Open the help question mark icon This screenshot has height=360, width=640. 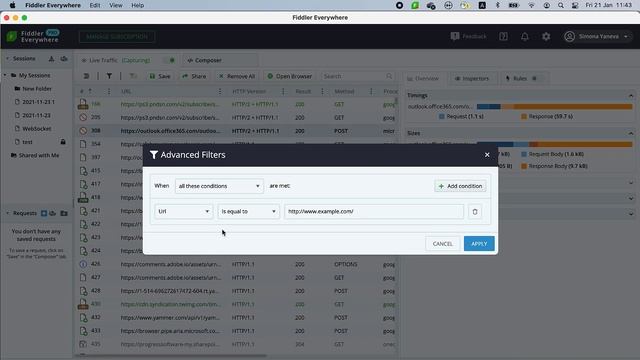[x=503, y=36]
